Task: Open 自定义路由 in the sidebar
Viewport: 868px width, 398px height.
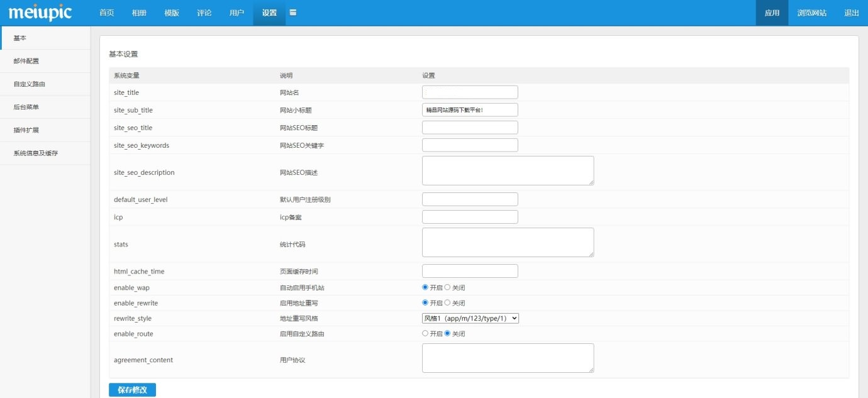Action: point(45,84)
